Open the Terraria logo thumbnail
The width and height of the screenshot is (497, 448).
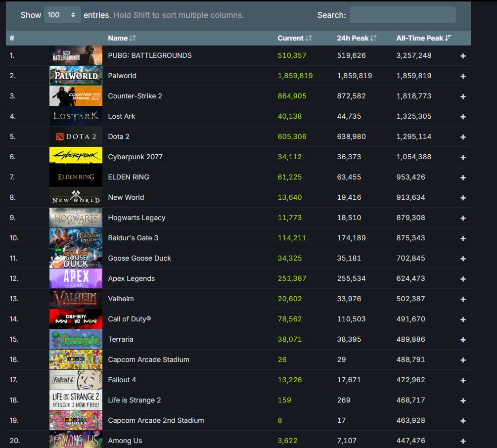click(x=76, y=339)
